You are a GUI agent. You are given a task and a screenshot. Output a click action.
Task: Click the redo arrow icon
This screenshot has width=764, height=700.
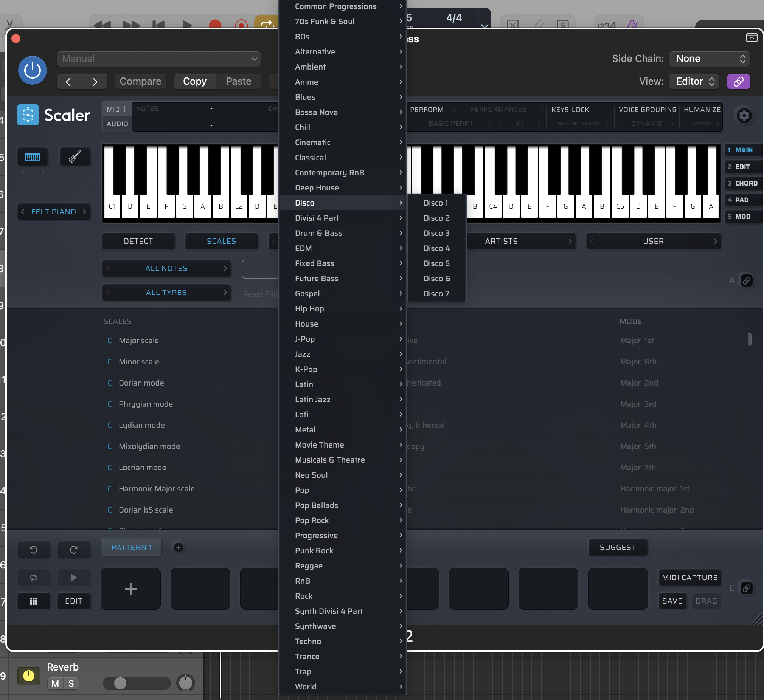73,549
